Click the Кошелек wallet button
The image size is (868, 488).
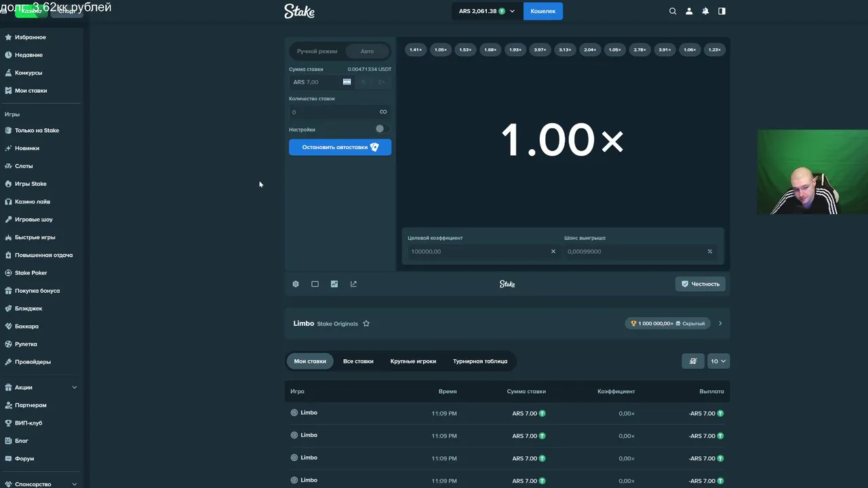pyautogui.click(x=542, y=11)
